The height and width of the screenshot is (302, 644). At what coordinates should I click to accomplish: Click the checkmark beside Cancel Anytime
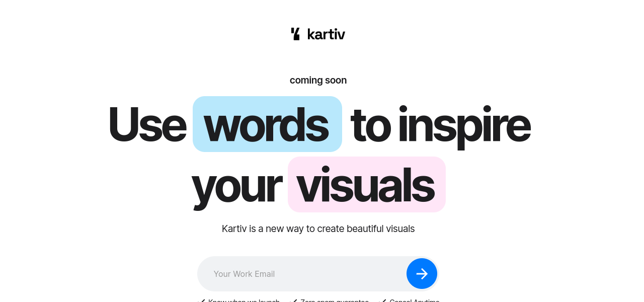click(383, 300)
